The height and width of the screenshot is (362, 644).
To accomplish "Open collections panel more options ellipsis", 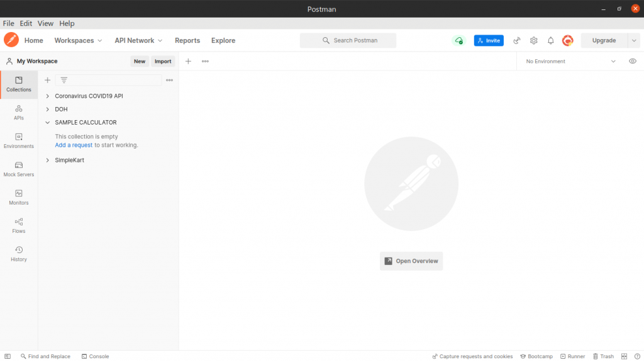I will 169,80.
